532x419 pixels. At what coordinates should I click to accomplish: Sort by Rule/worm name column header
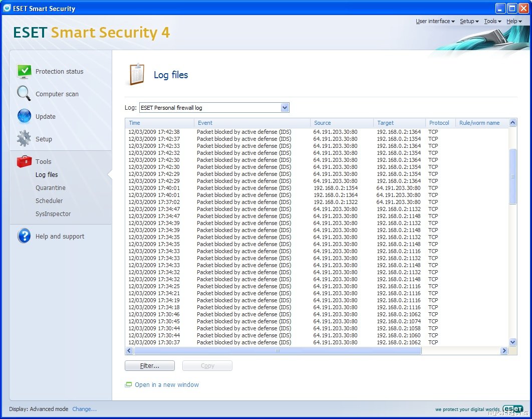point(482,123)
